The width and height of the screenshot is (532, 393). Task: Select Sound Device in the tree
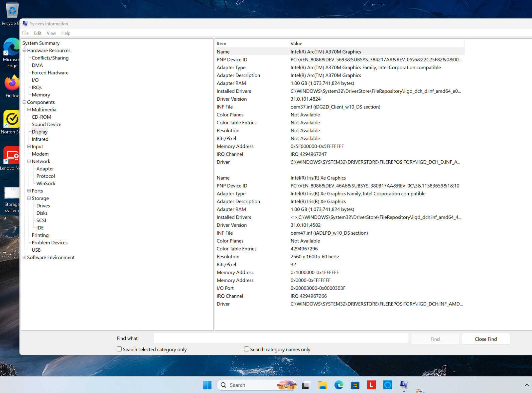(x=46, y=124)
